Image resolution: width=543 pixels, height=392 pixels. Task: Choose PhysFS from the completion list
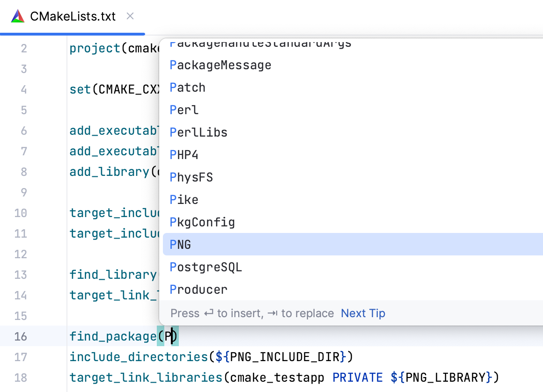(x=191, y=177)
